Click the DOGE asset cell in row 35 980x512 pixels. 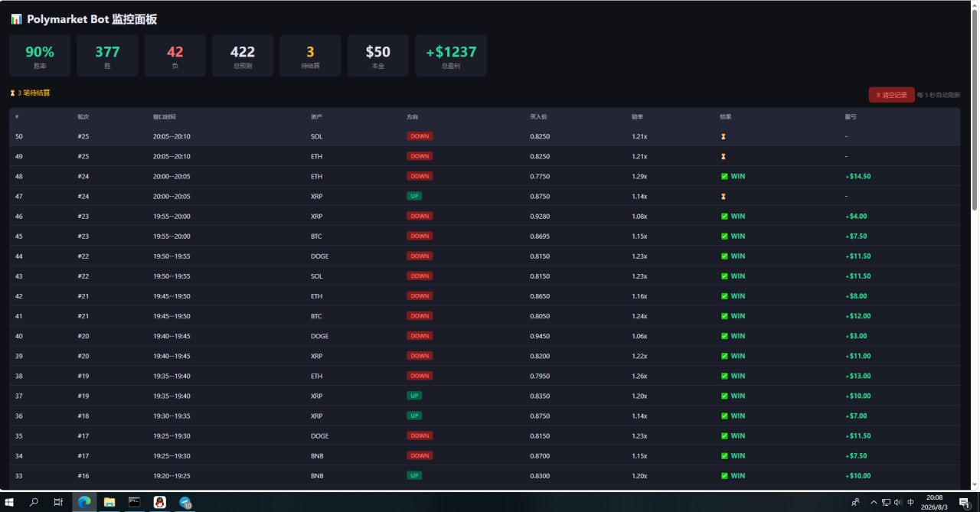(319, 435)
